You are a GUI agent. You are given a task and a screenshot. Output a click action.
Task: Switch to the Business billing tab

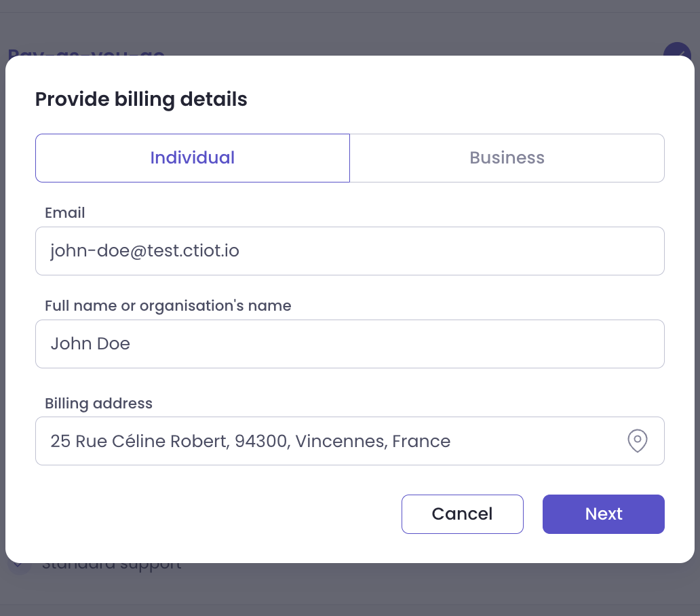coord(507,158)
